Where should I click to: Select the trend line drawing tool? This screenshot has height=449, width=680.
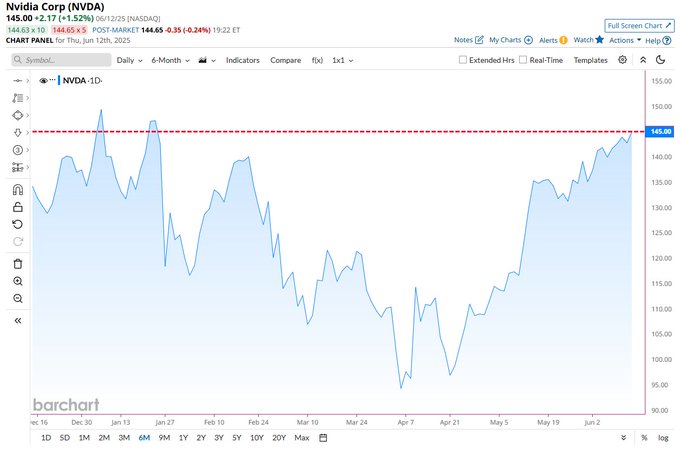click(17, 81)
